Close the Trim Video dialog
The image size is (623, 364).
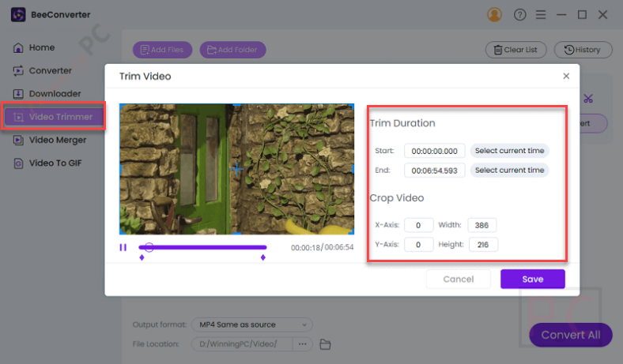(x=566, y=76)
